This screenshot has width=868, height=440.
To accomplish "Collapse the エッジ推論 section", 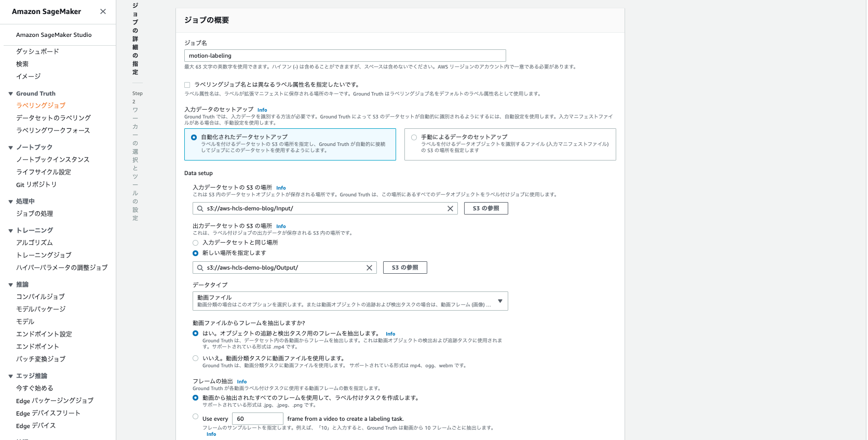I will click(10, 376).
